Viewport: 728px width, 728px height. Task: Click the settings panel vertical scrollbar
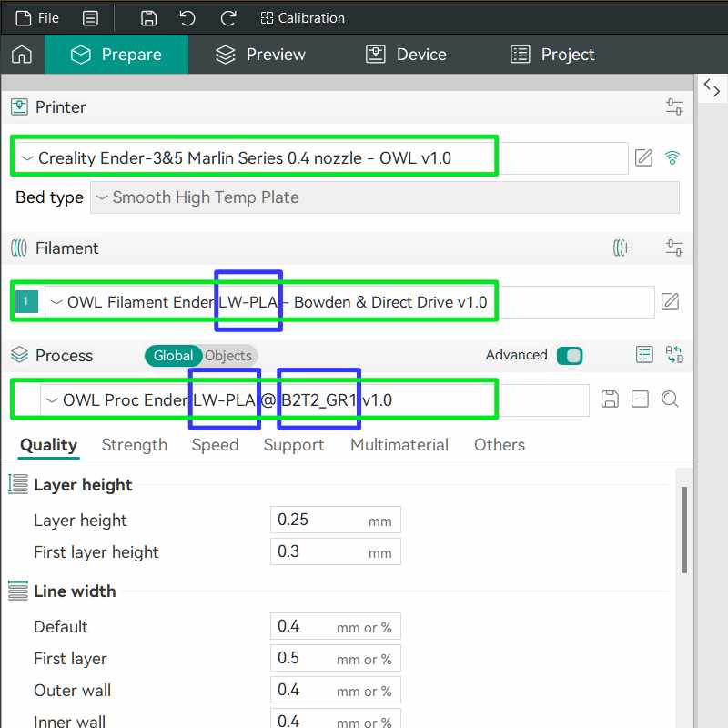[x=684, y=531]
